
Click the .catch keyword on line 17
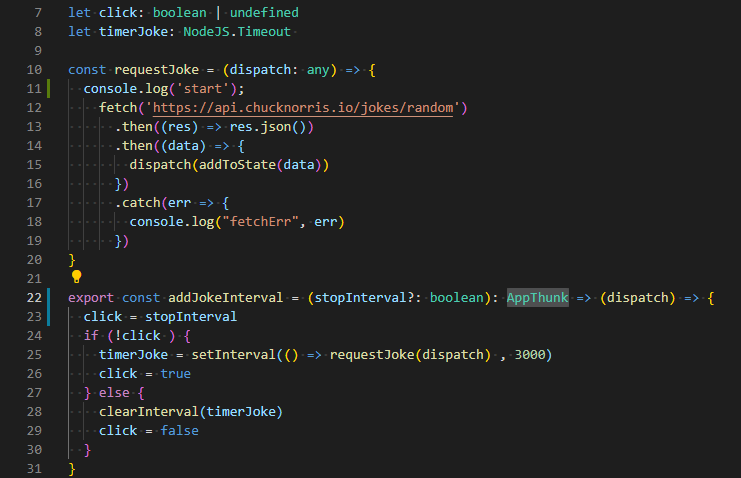click(x=138, y=203)
